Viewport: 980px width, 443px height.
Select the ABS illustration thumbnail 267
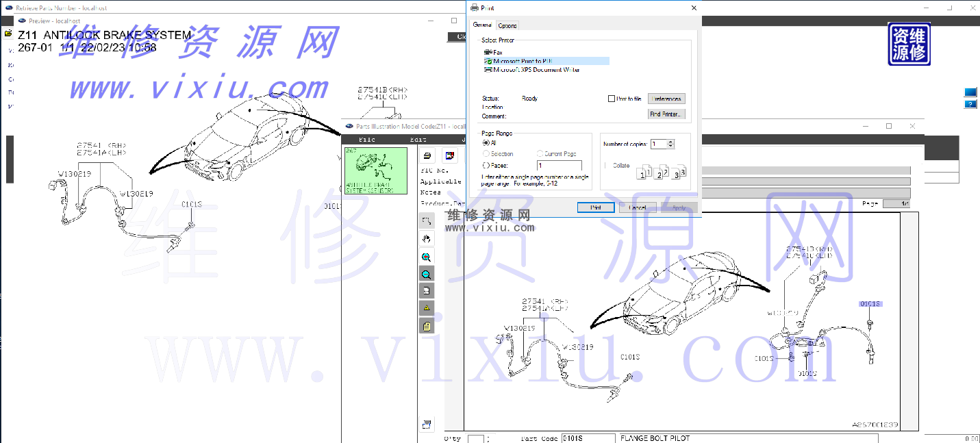pos(375,170)
